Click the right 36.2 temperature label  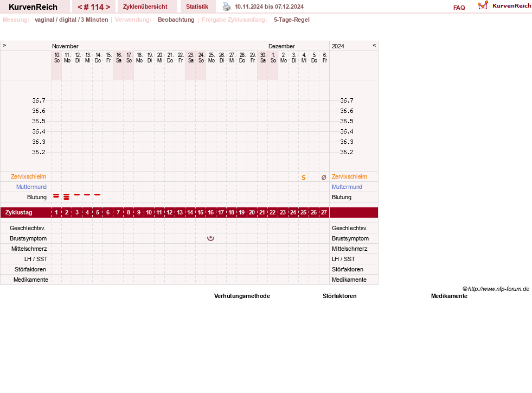(x=347, y=152)
